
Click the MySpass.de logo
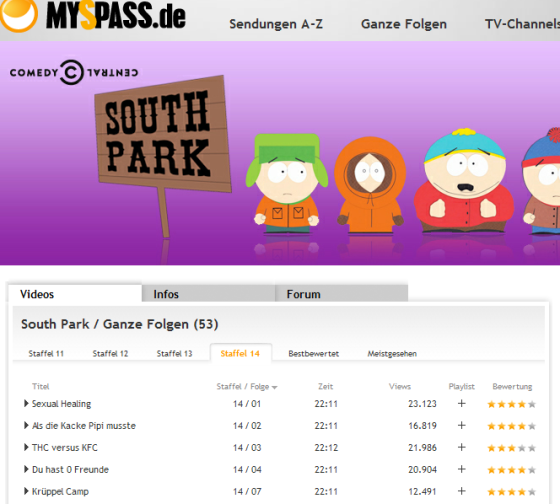93,15
